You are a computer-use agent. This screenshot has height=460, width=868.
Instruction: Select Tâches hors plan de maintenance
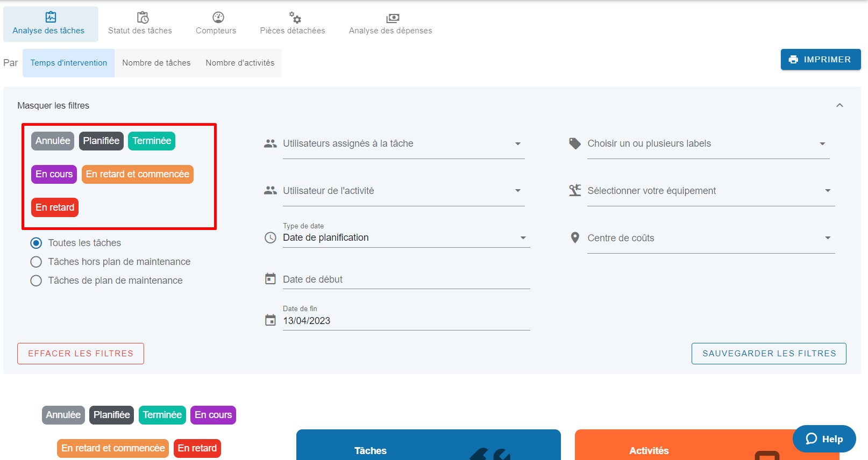click(x=36, y=262)
